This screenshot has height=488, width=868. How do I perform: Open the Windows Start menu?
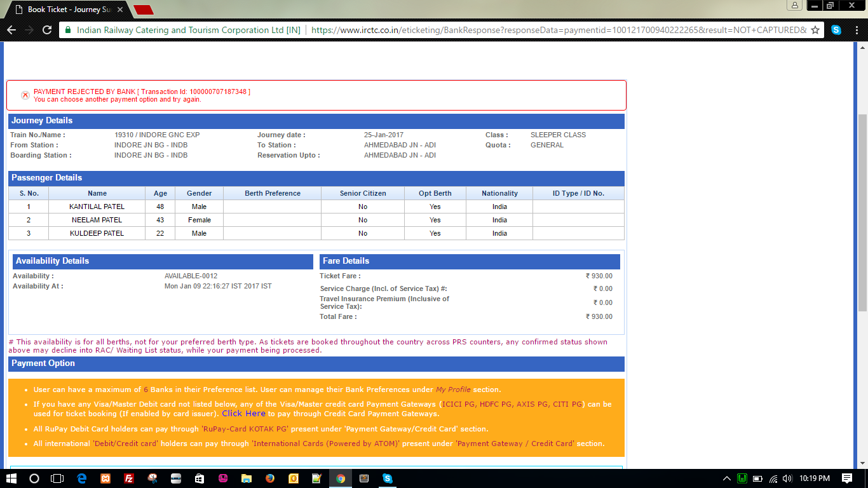pos(11,478)
